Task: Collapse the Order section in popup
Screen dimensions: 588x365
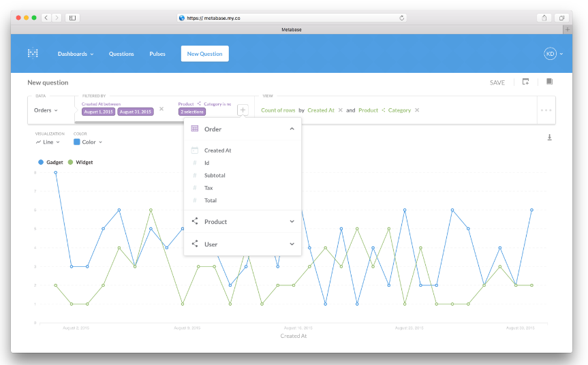Action: click(292, 129)
